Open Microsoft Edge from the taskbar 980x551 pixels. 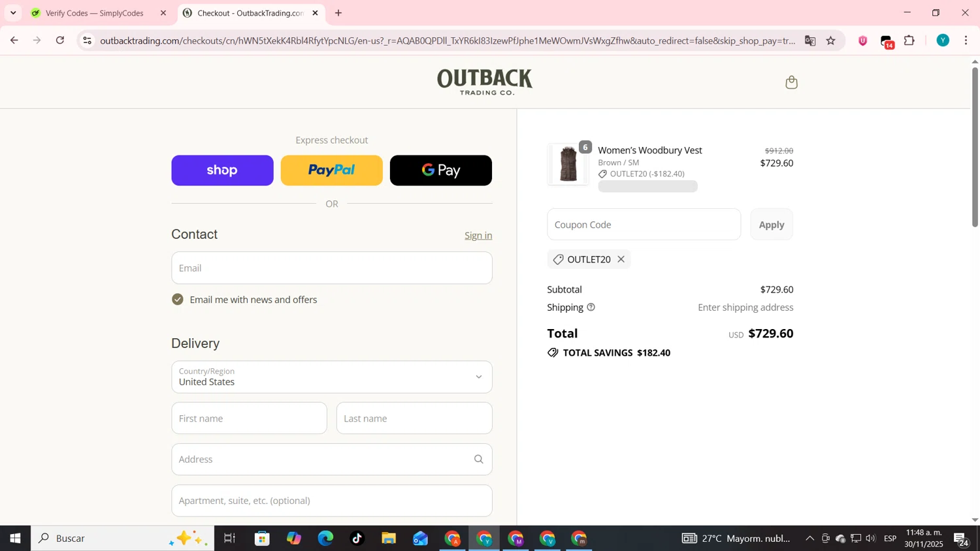(x=325, y=539)
